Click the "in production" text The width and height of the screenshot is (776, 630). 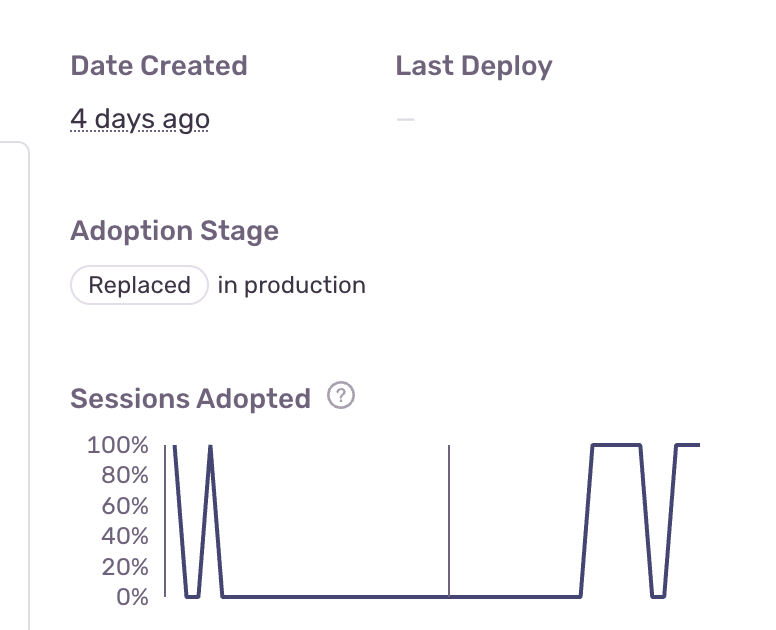click(x=291, y=285)
